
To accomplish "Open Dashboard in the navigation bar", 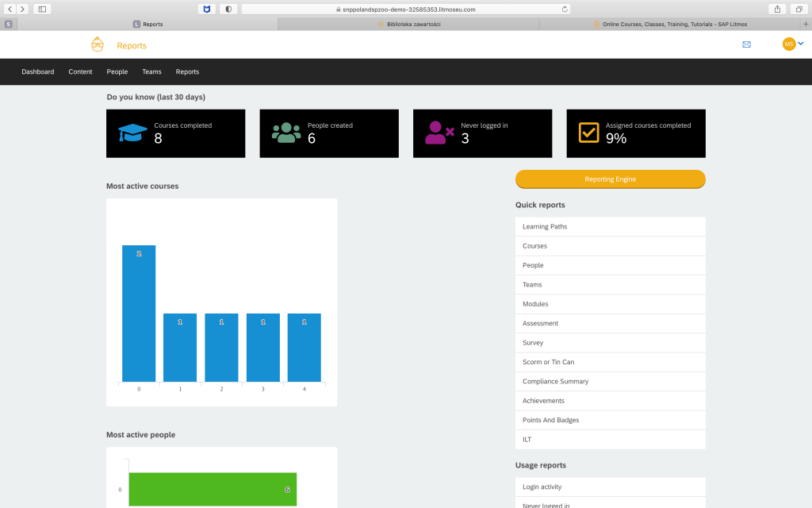I will pyautogui.click(x=38, y=71).
